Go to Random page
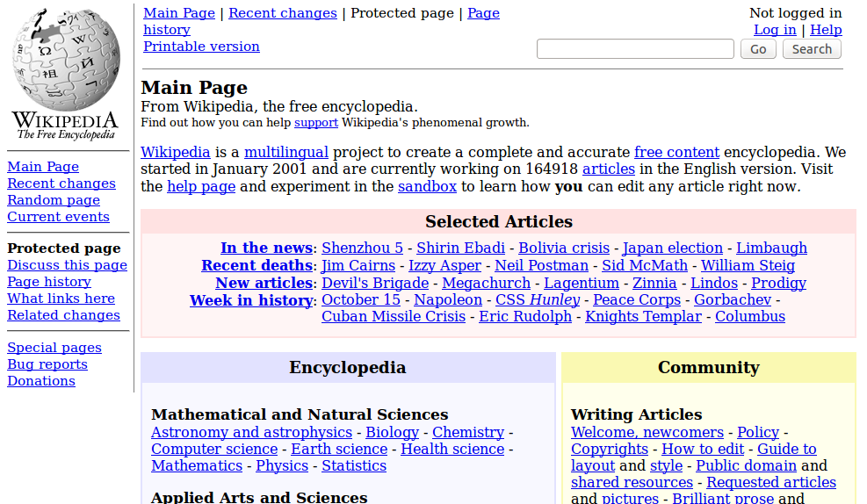The width and height of the screenshot is (867, 504). (x=54, y=200)
